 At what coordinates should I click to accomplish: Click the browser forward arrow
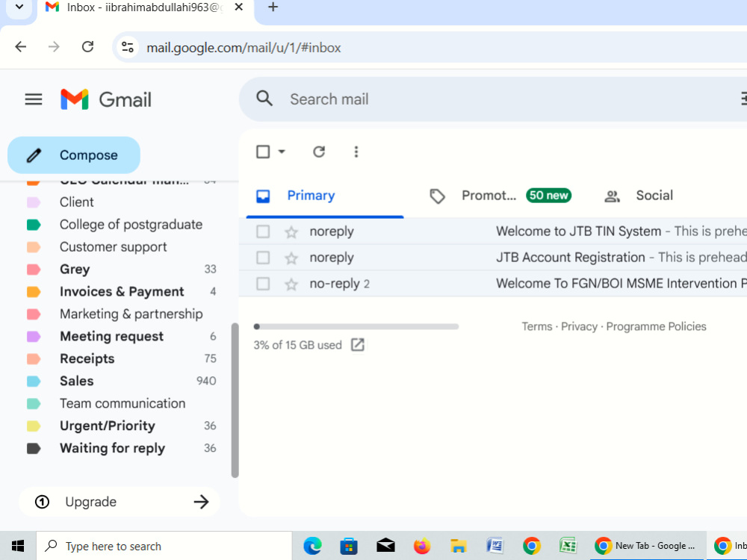coord(54,46)
